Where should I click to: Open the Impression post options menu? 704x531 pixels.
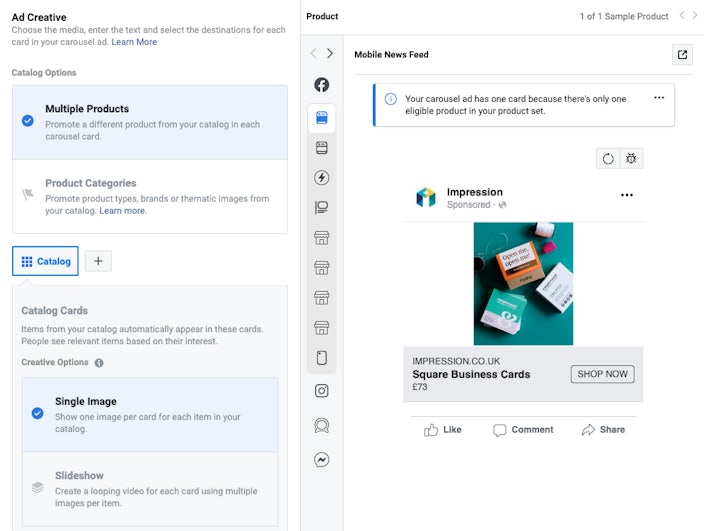point(627,195)
